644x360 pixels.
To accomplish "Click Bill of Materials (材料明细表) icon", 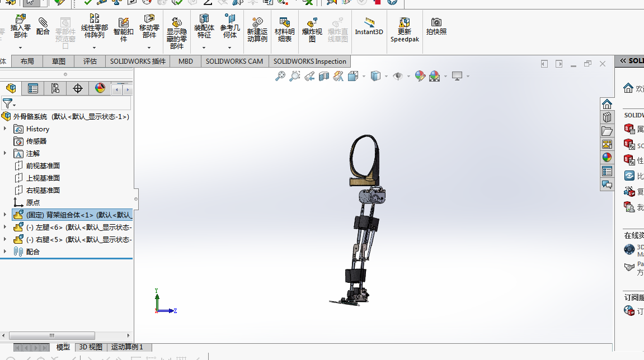I will click(285, 30).
